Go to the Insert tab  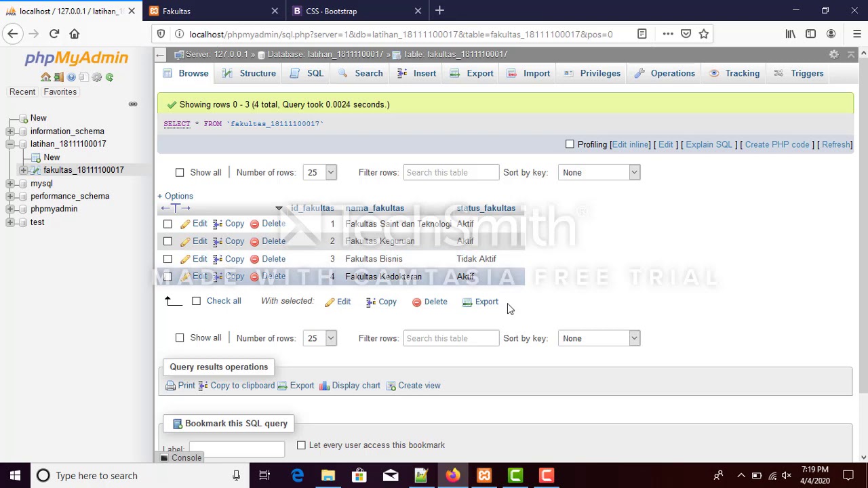coord(417,73)
